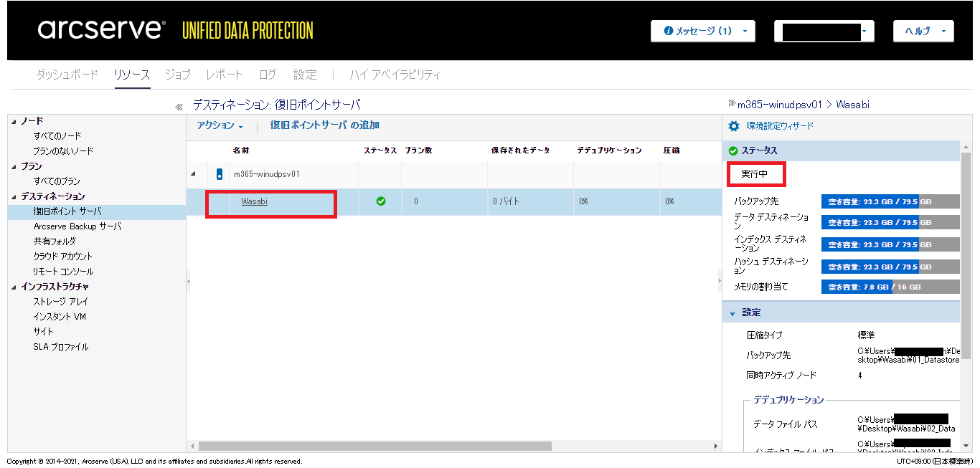Screen dimensions: 980x468
Task: Click the splitter handle left of the table
Action: tap(188, 281)
